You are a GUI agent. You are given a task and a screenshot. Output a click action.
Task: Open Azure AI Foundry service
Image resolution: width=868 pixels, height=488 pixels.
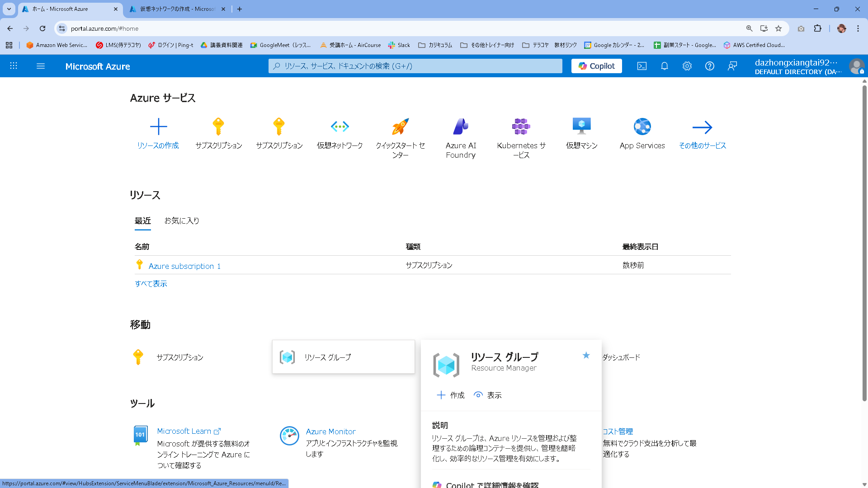[x=461, y=127]
